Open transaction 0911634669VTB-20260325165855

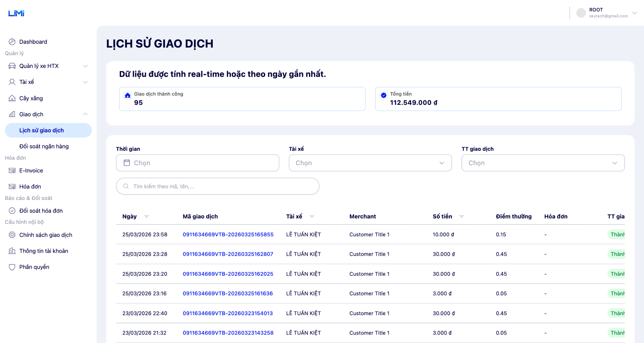pyautogui.click(x=228, y=234)
